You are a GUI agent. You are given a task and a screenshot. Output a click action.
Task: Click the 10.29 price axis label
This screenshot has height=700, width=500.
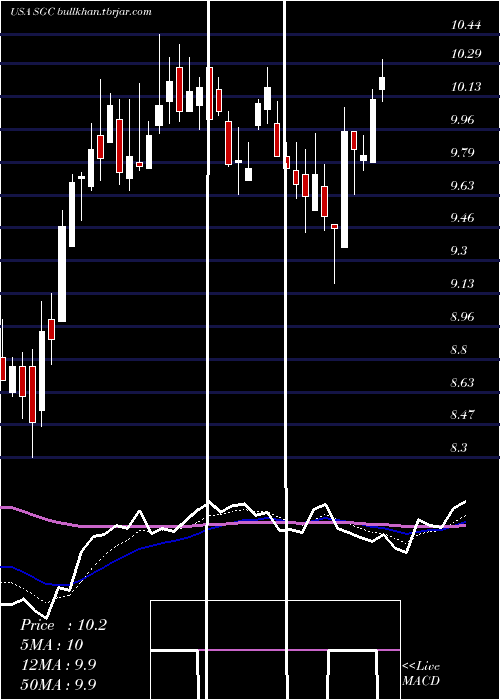(466, 54)
